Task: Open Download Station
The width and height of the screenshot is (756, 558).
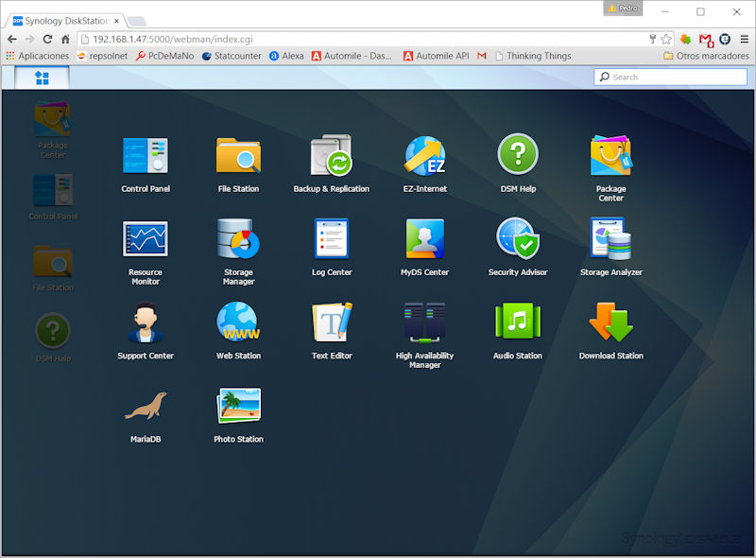Action: 610,331
